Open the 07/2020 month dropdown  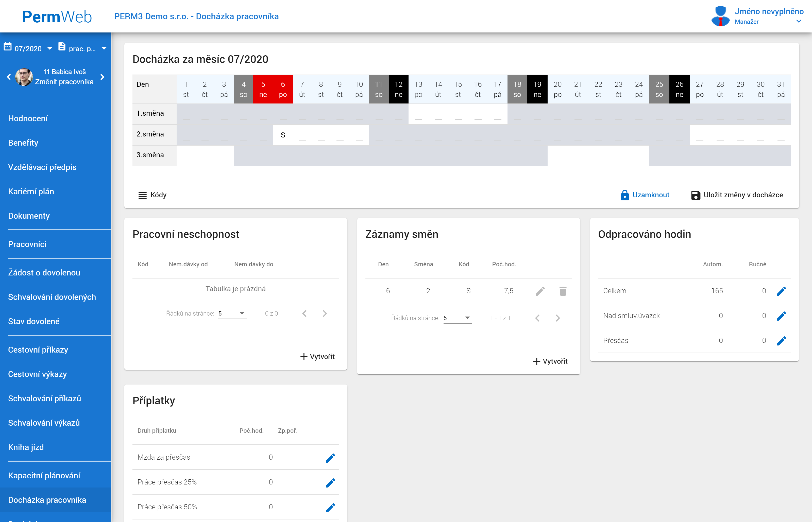(x=28, y=48)
